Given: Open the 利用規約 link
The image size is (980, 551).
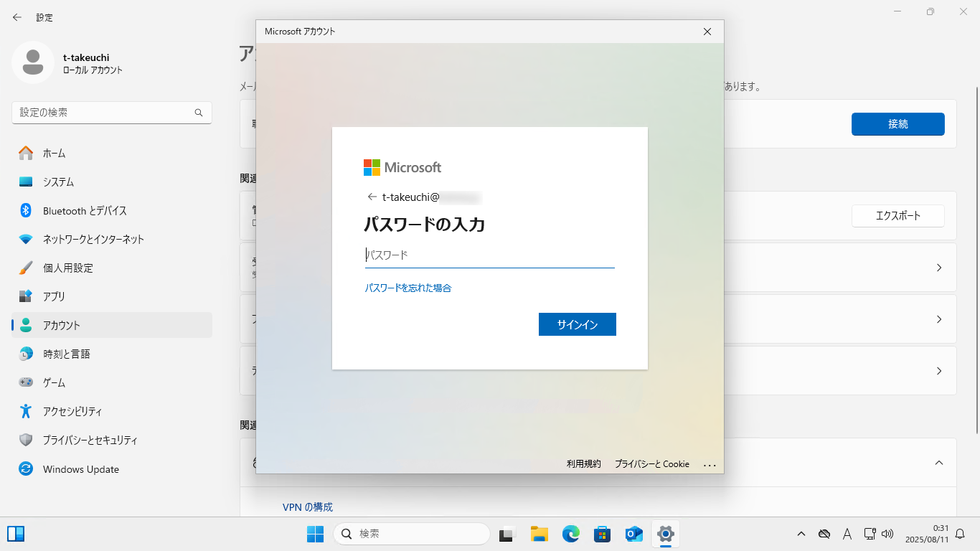Looking at the screenshot, I should [x=583, y=464].
